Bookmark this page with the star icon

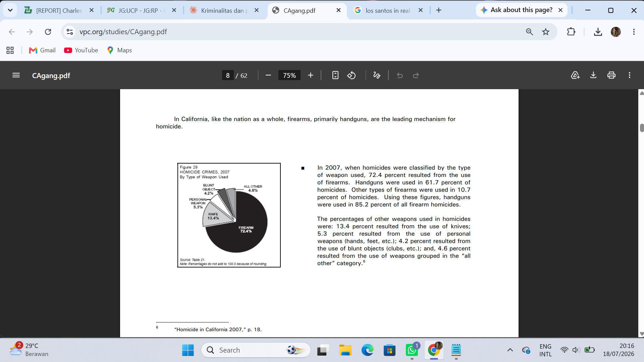(x=546, y=32)
